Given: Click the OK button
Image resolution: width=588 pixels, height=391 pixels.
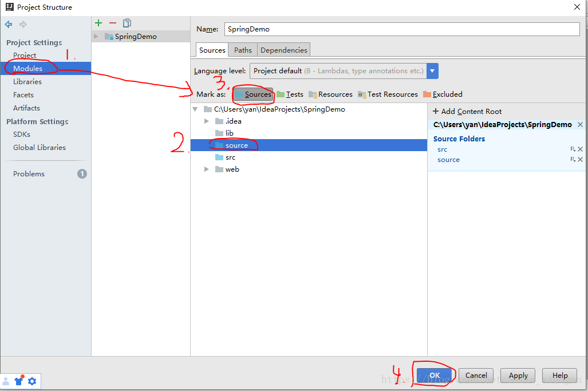Looking at the screenshot, I should pos(434,375).
